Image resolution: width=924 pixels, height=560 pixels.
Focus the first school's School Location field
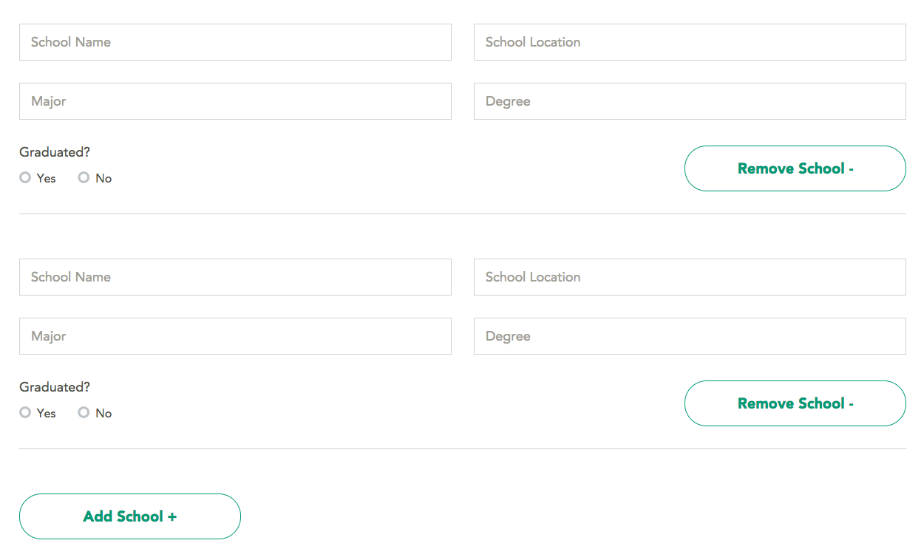point(690,42)
